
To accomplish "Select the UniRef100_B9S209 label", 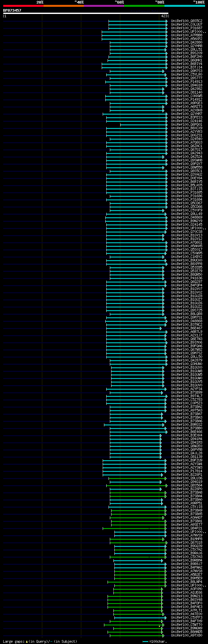I will pos(187,53).
